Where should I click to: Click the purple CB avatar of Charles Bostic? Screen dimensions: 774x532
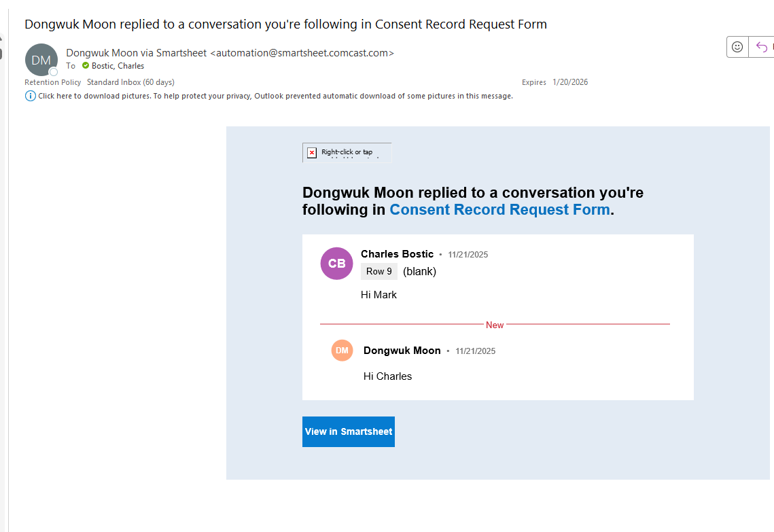[x=336, y=264]
